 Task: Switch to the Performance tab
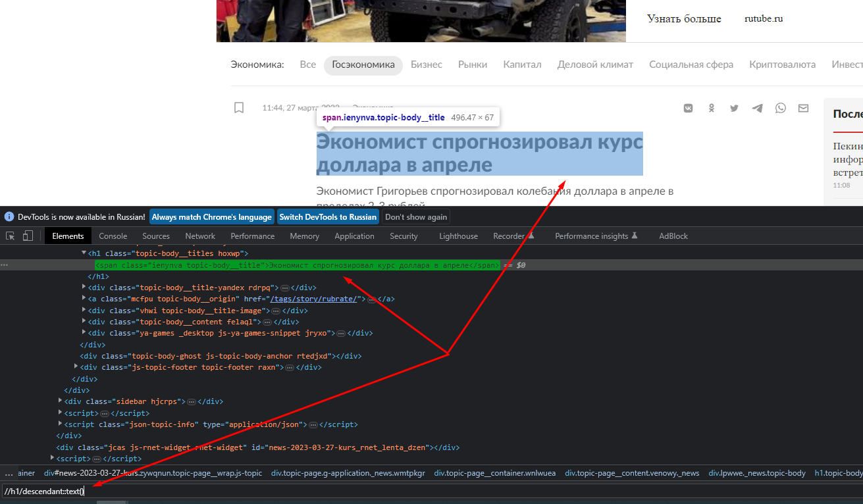point(253,236)
